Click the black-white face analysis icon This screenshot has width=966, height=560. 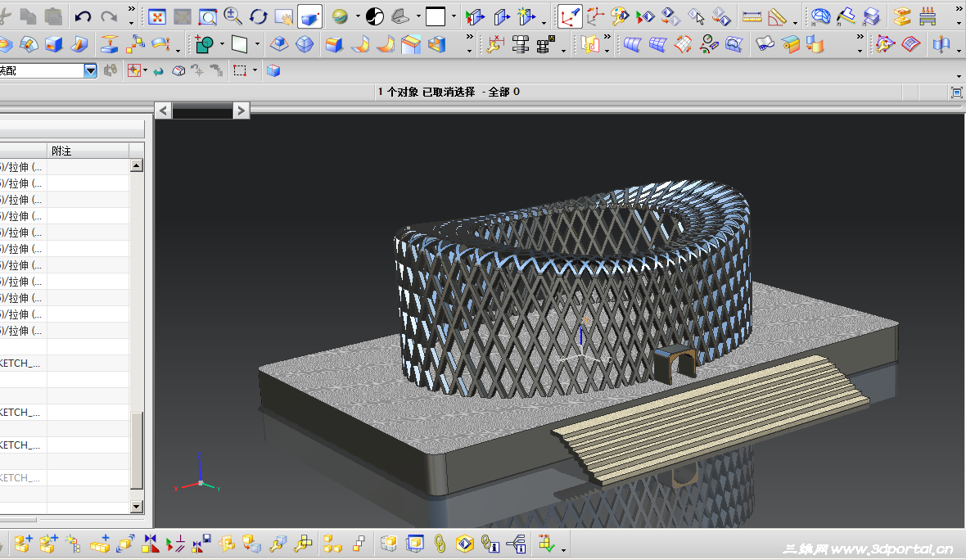[375, 16]
